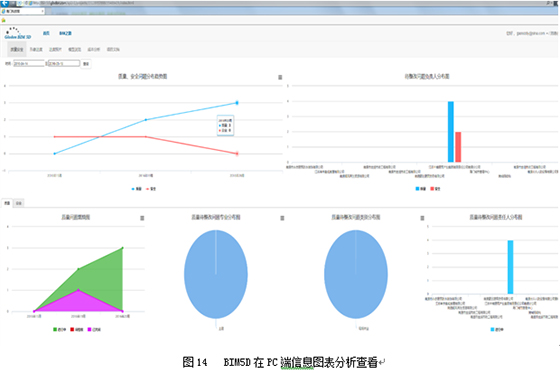This screenshot has height=373, width=560.
Task: Open the start date picker field
Action: click(29, 64)
